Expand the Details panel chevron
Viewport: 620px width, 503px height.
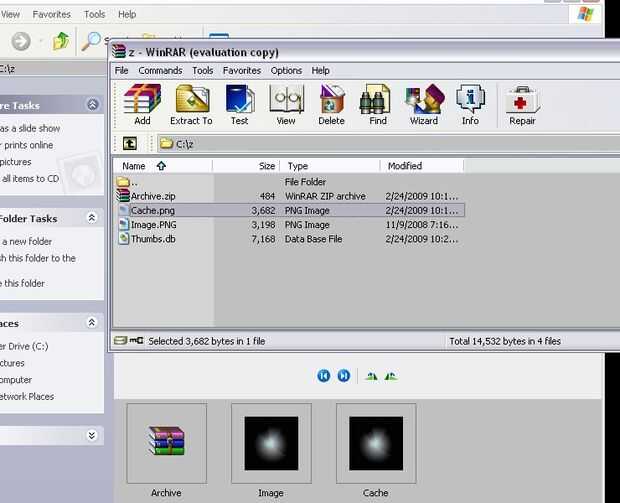coord(92,435)
